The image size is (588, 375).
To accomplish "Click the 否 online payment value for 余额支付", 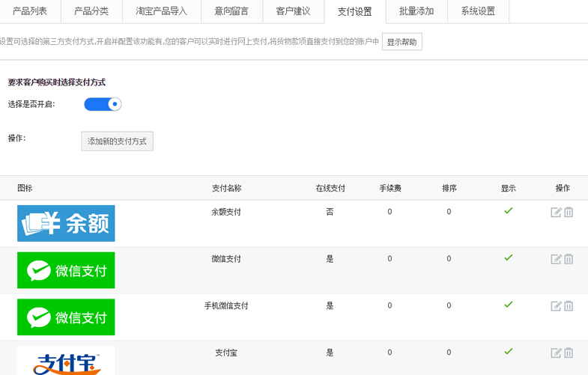I will coord(330,212).
